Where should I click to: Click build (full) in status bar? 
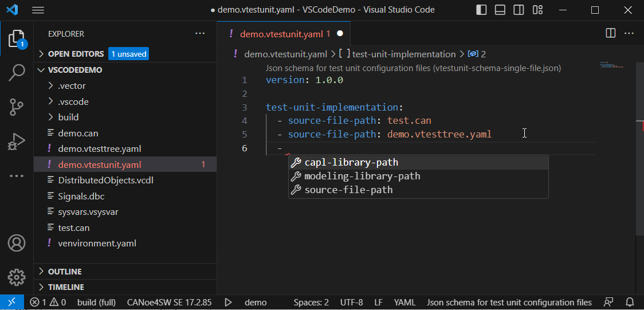point(96,302)
